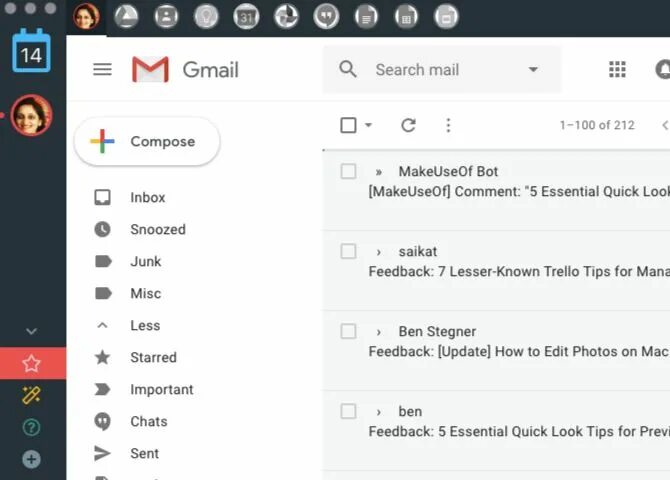Select the saikat email checkbox
The image size is (670, 480).
point(348,251)
